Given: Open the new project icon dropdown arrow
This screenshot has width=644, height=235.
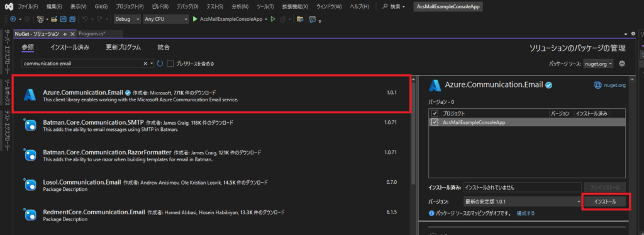Looking at the screenshot, I should (47, 20).
